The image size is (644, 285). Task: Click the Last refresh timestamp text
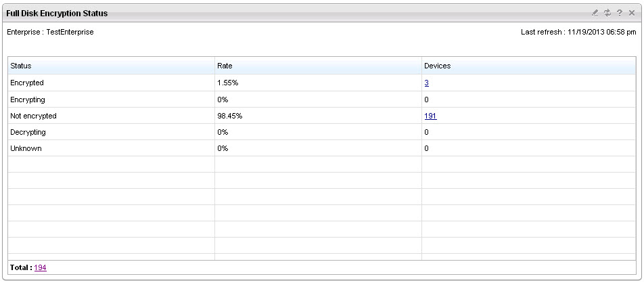point(578,32)
